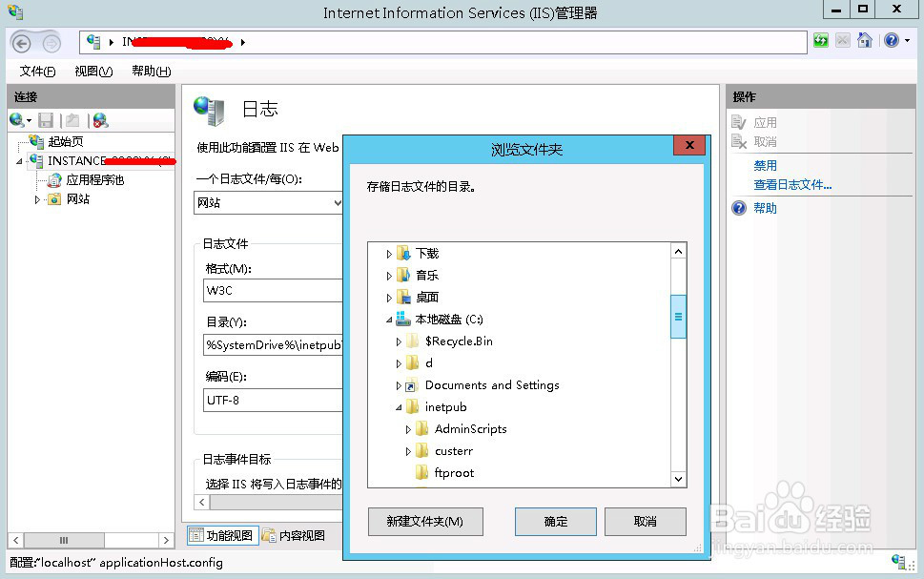Click 新建文件夹(M) new folder button
Screen dimensions: 924x579
tap(425, 521)
